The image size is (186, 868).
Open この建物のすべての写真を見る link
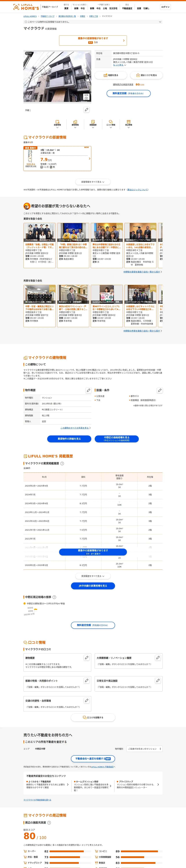coord(75,428)
